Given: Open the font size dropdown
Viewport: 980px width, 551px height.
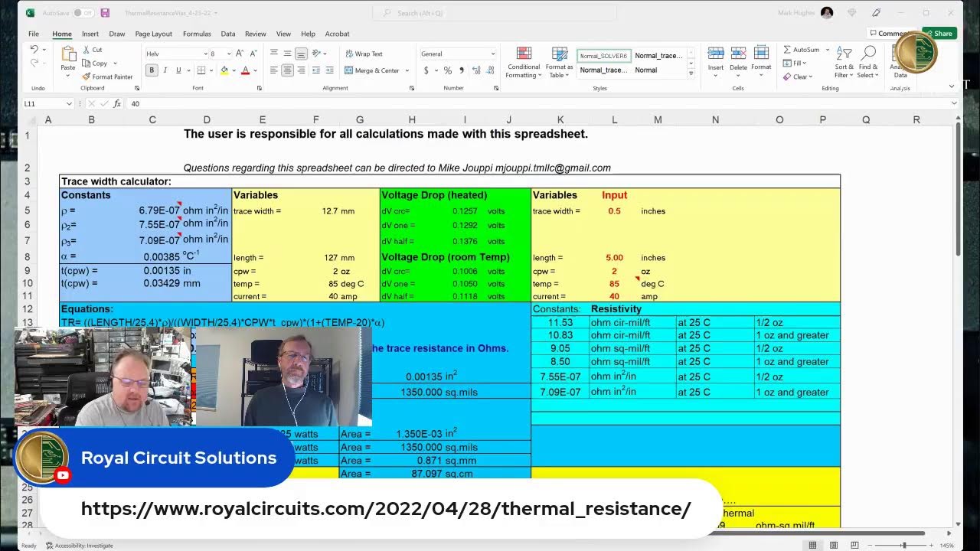Looking at the screenshot, I should [229, 54].
